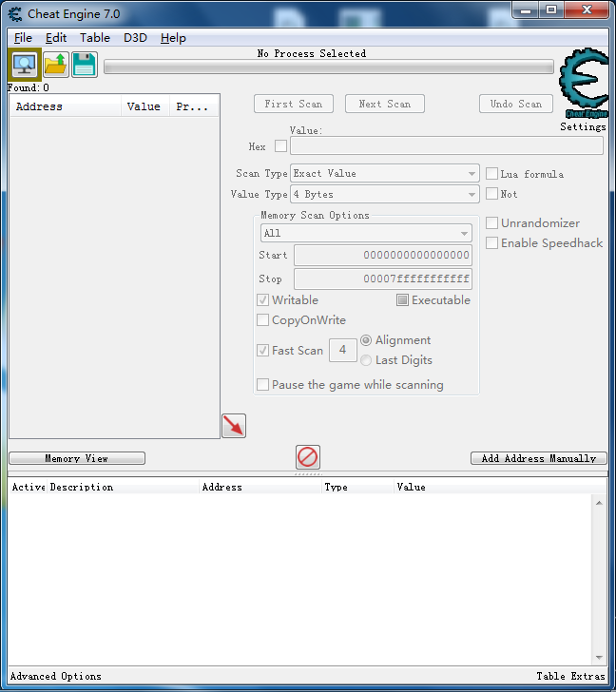Open the D3D menu
Viewport: 616px width, 692px height.
coord(135,38)
